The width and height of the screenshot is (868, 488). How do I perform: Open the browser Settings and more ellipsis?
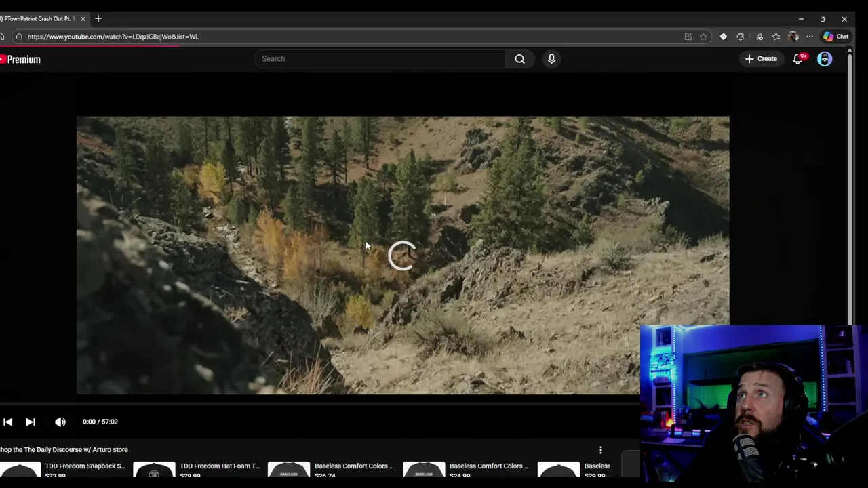tap(810, 37)
